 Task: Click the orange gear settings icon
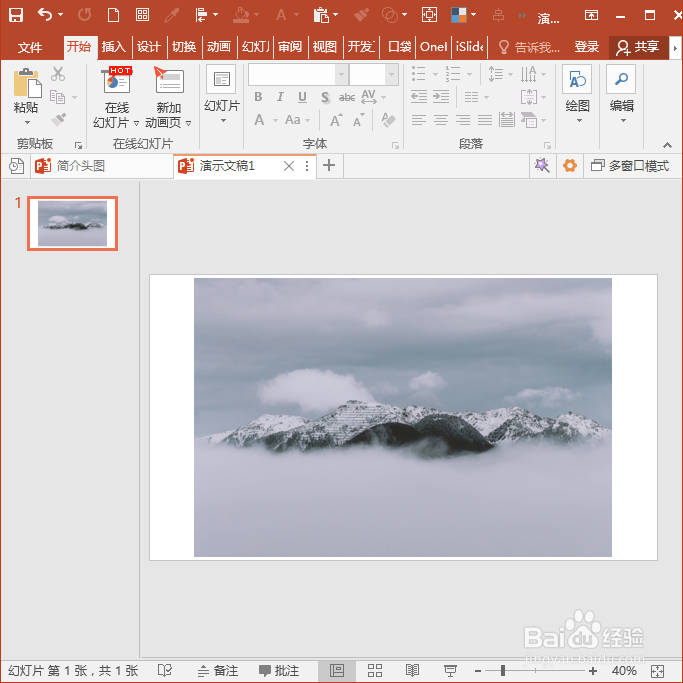570,166
